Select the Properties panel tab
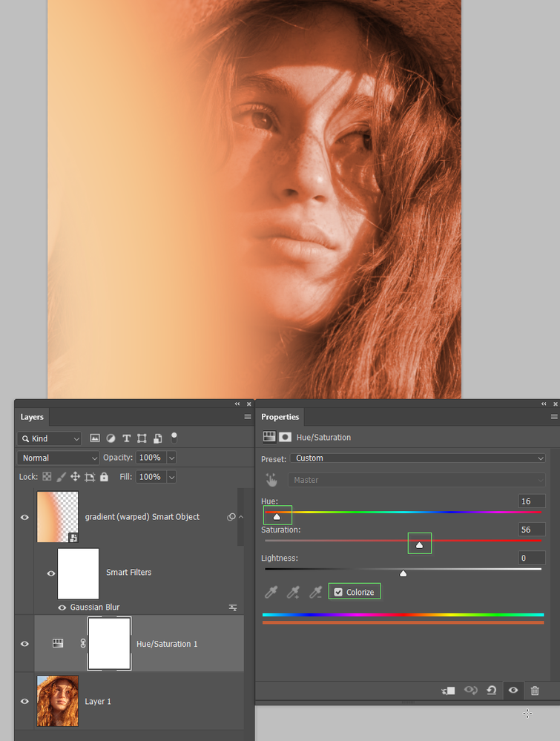The height and width of the screenshot is (741, 560). coord(280,417)
